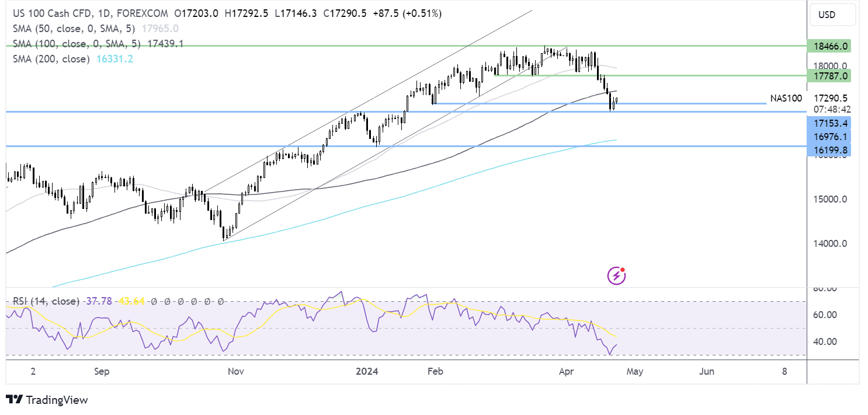
Task: Click the Jun label on the time axis
Action: pyautogui.click(x=707, y=371)
